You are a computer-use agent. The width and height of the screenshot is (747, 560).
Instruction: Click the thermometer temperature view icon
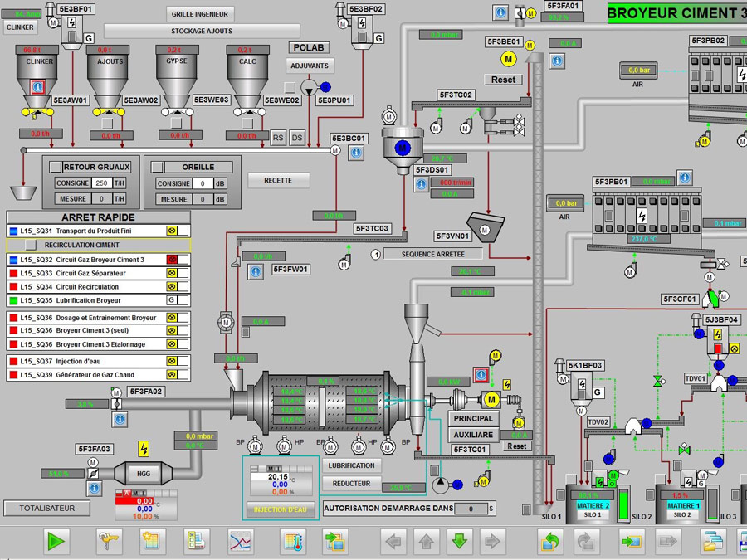(x=294, y=543)
